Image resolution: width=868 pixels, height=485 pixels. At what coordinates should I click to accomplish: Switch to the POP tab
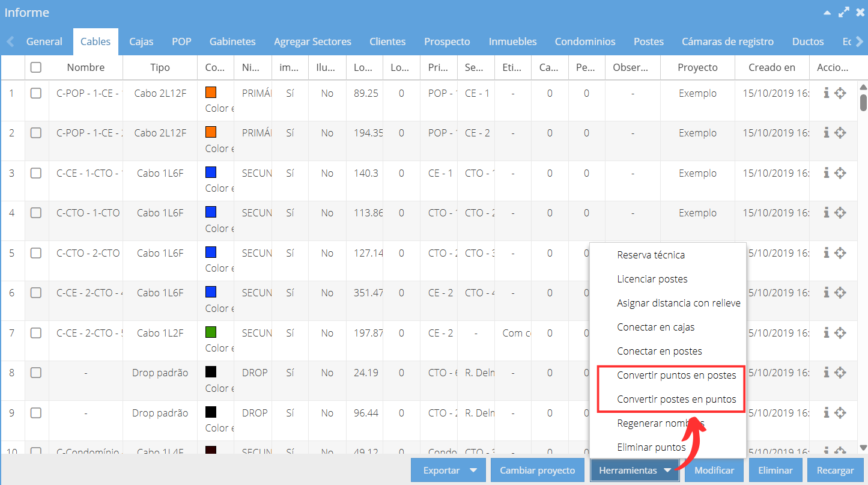coord(181,41)
